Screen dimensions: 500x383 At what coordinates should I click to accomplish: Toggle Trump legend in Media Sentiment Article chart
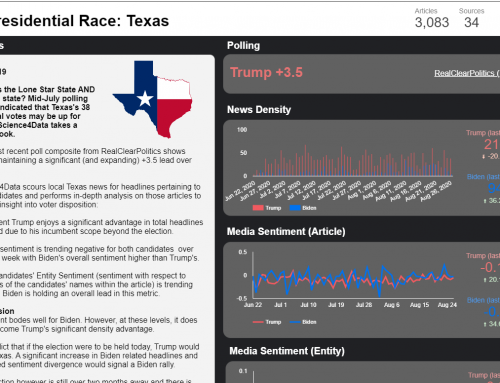[267, 322]
